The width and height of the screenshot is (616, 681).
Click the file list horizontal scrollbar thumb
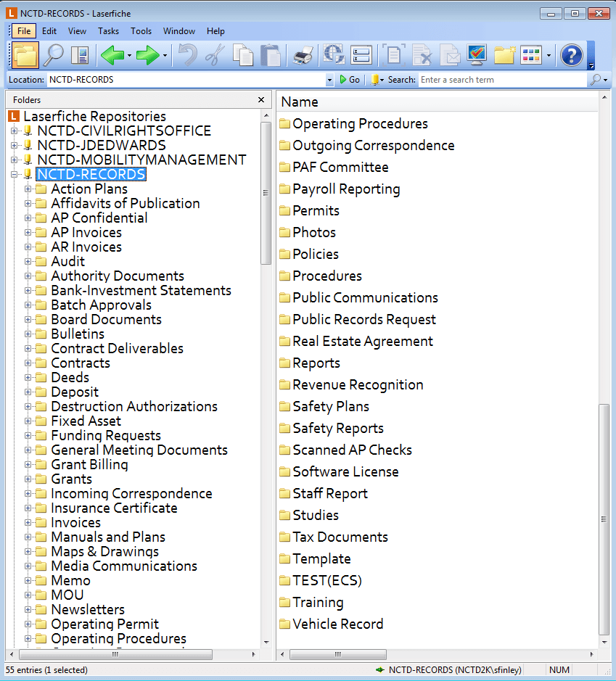(338, 654)
